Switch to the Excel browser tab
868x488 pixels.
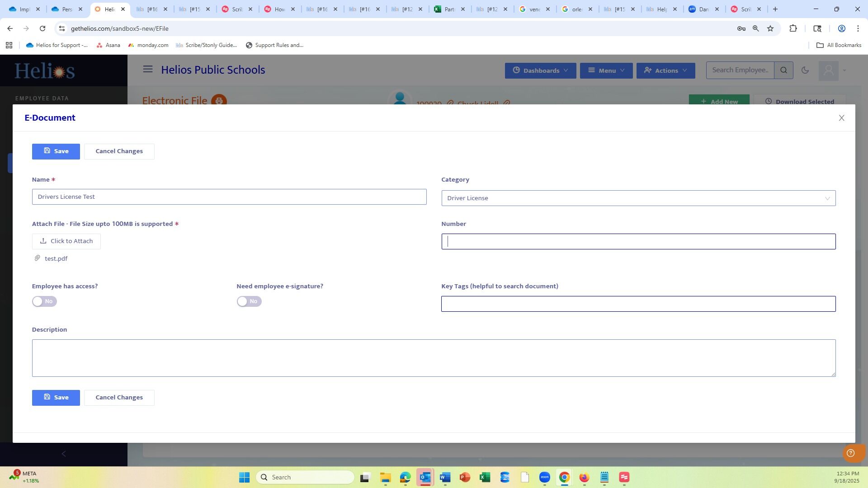pos(449,9)
